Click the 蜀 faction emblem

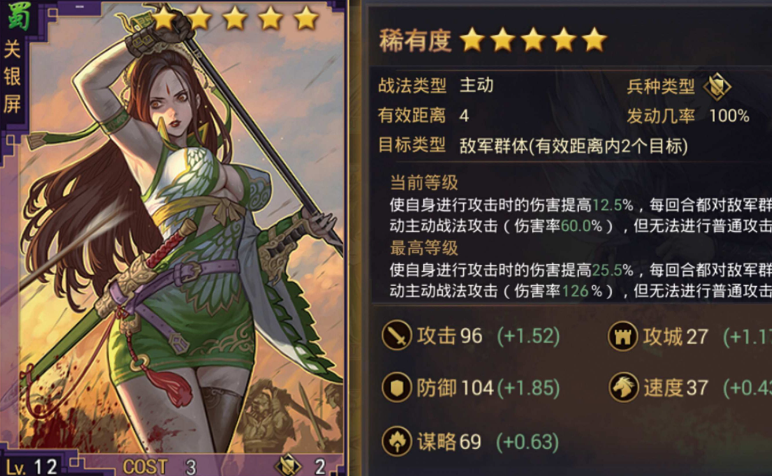[x=19, y=16]
